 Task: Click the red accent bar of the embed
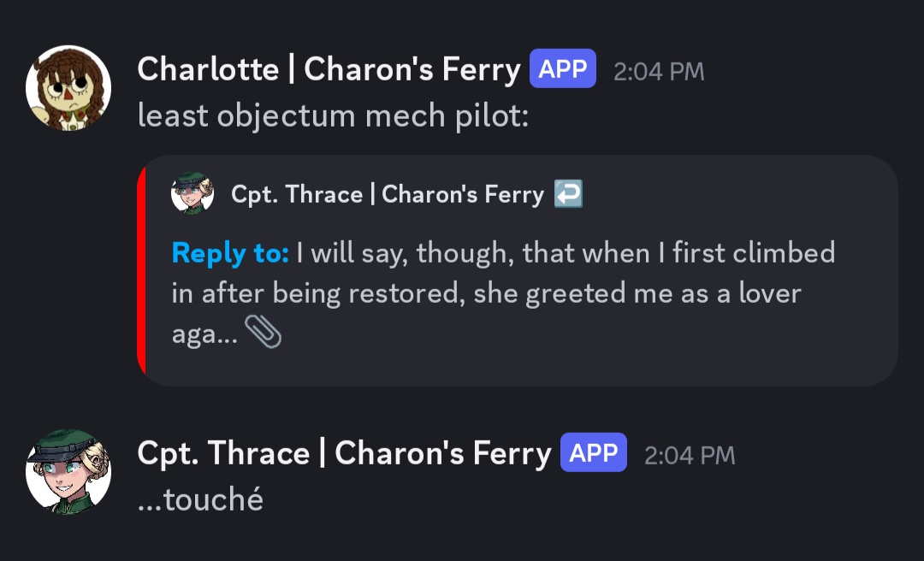tap(141, 270)
